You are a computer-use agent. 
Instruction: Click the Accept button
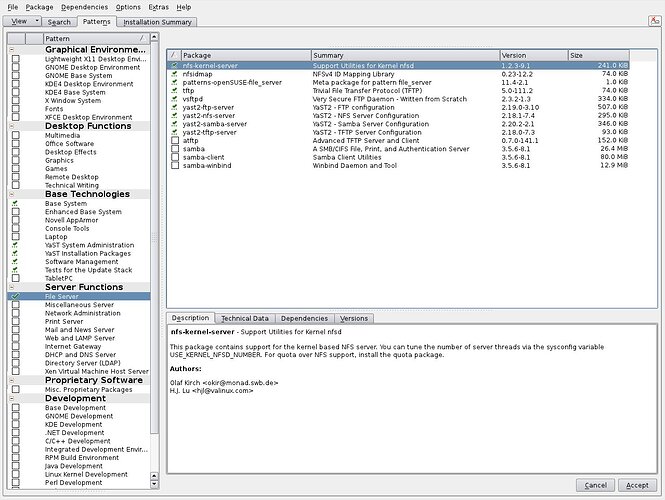pyautogui.click(x=637, y=485)
